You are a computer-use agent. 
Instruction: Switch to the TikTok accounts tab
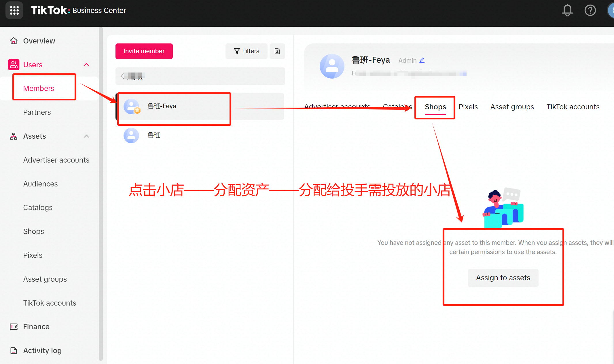573,107
